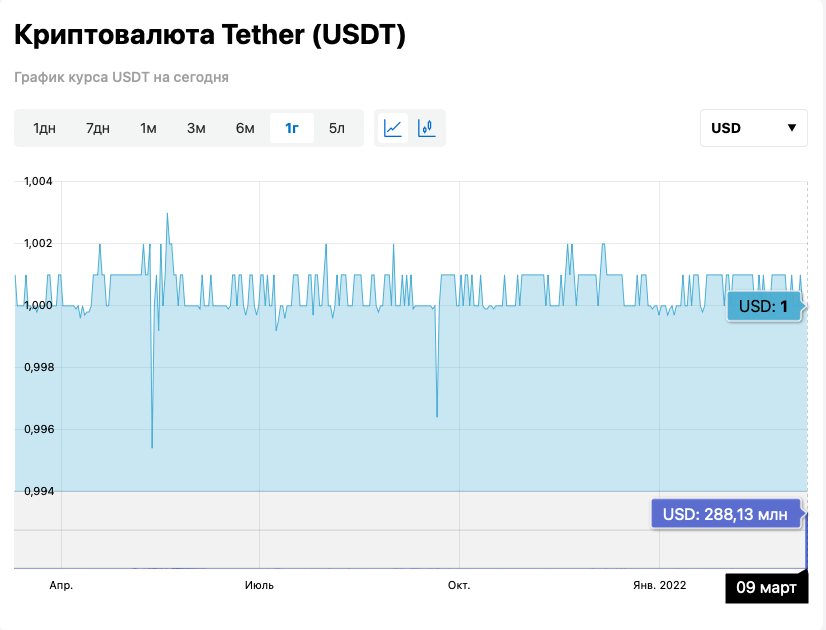826x630 pixels.
Task: Select the 1дн time range
Action: 44,128
